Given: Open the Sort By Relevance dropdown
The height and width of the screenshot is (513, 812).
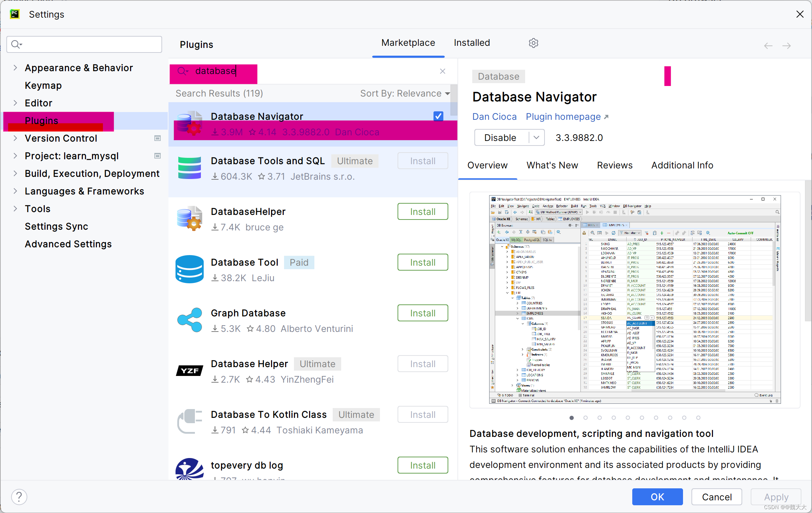Looking at the screenshot, I should [405, 93].
